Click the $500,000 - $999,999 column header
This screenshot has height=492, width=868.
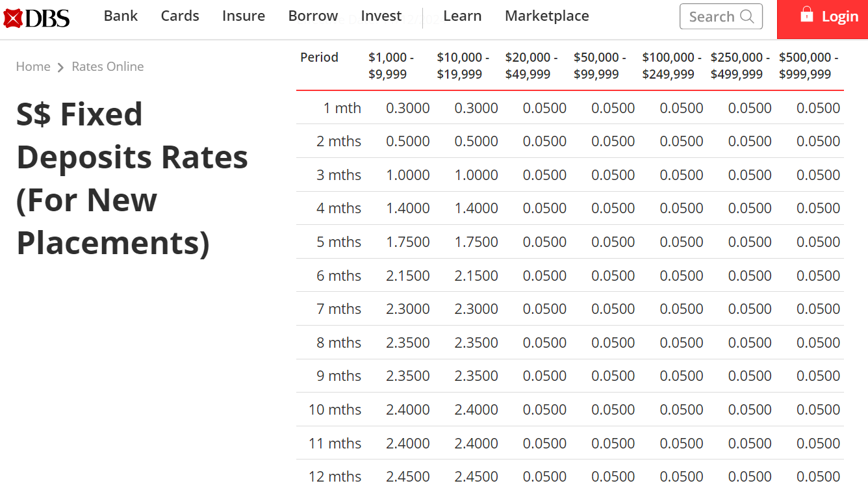point(809,66)
